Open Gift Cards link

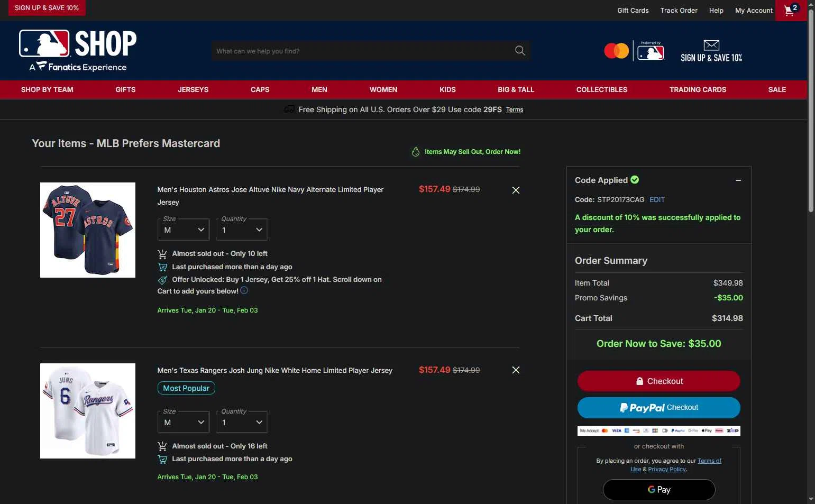click(x=633, y=11)
